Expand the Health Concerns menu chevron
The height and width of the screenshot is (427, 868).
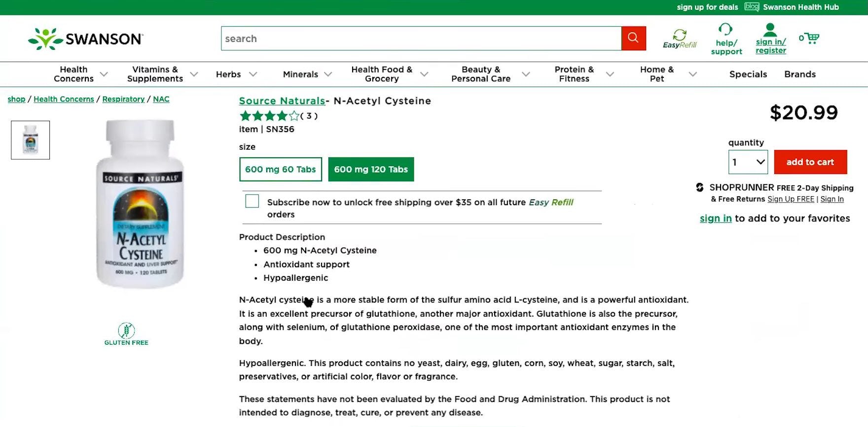pyautogui.click(x=104, y=74)
